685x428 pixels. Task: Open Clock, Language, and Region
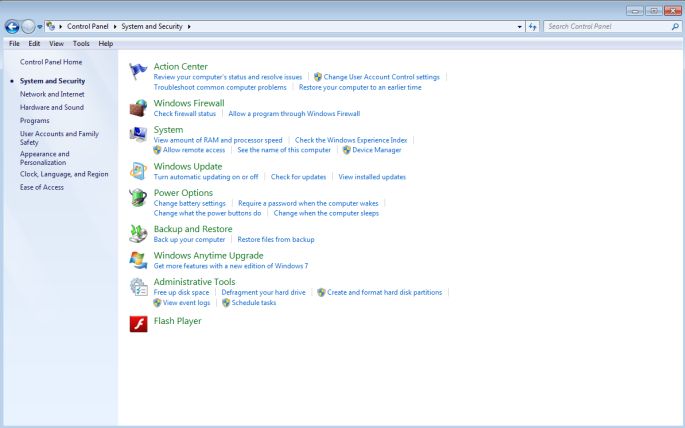(x=64, y=174)
